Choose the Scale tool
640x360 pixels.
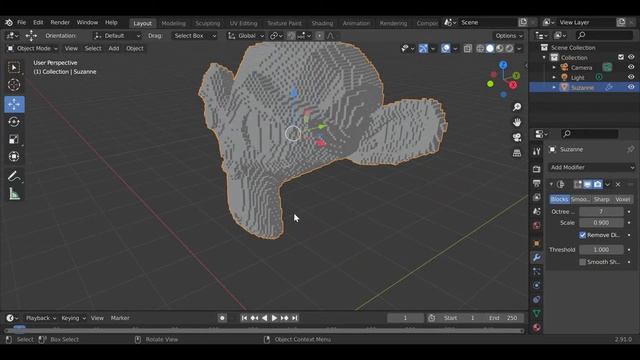pyautogui.click(x=14, y=139)
